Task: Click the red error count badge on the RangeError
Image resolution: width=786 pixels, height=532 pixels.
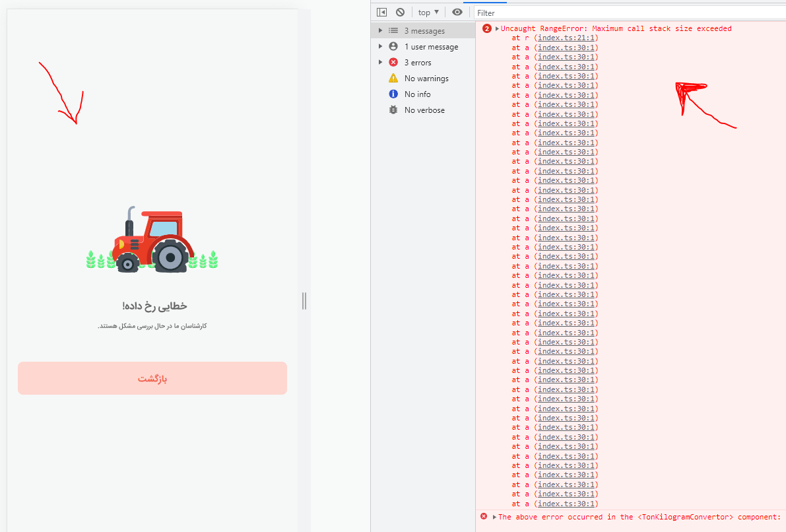Action: pos(486,28)
